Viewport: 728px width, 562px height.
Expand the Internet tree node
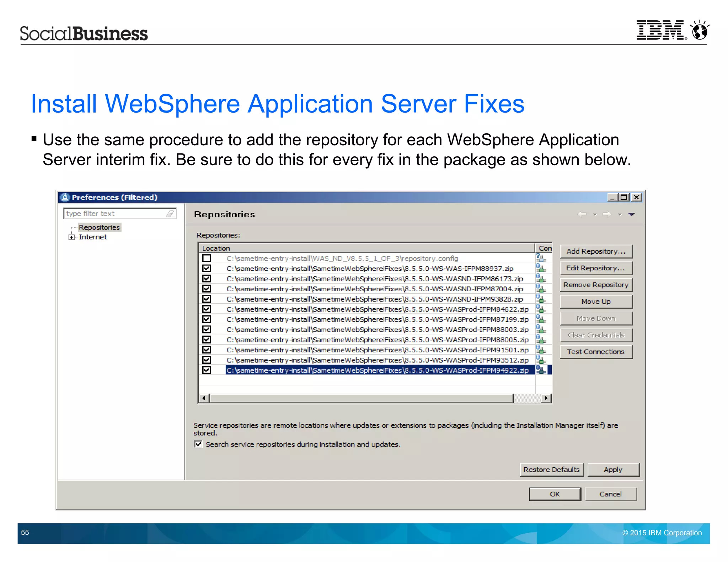tap(71, 237)
